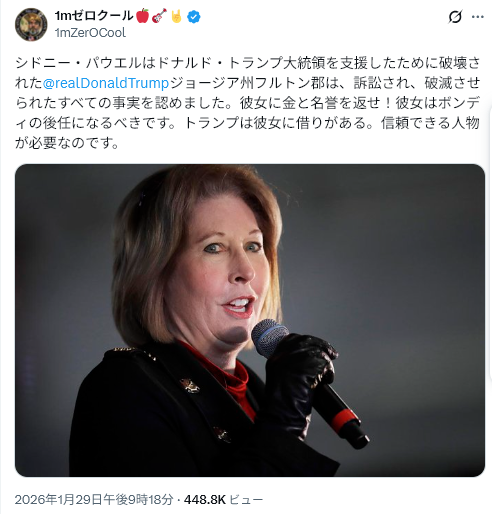Follow the @realDonaldTrump mention link

pos(106,83)
